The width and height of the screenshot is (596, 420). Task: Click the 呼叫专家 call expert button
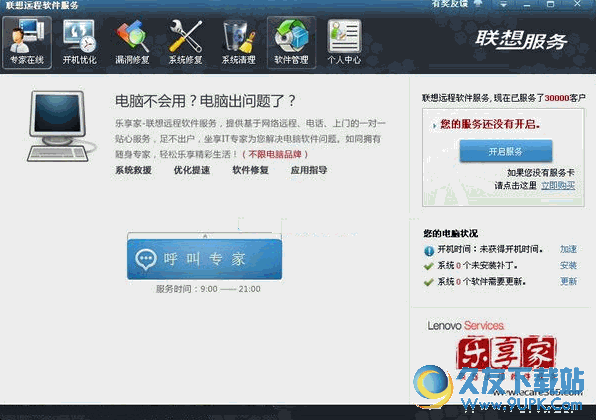204,259
